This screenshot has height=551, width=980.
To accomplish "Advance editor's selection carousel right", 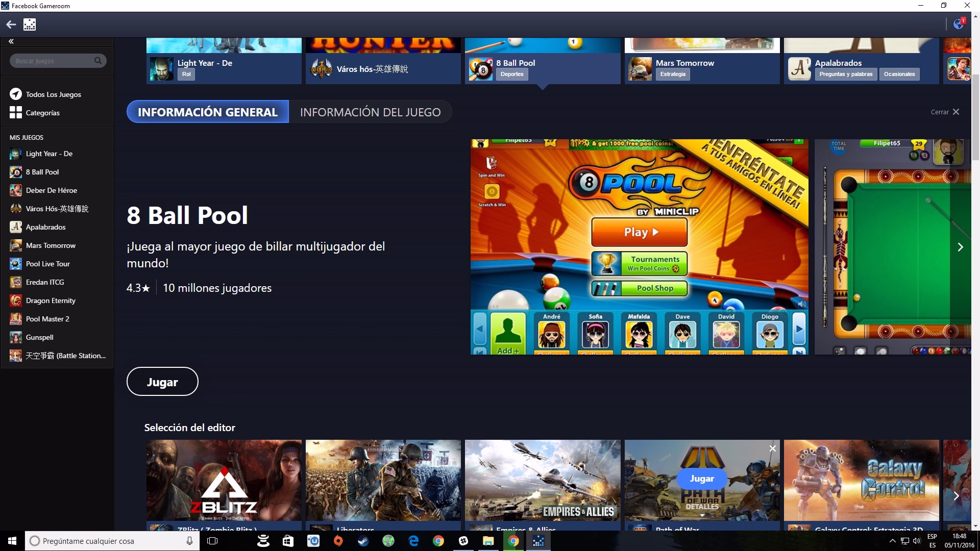I will click(957, 495).
